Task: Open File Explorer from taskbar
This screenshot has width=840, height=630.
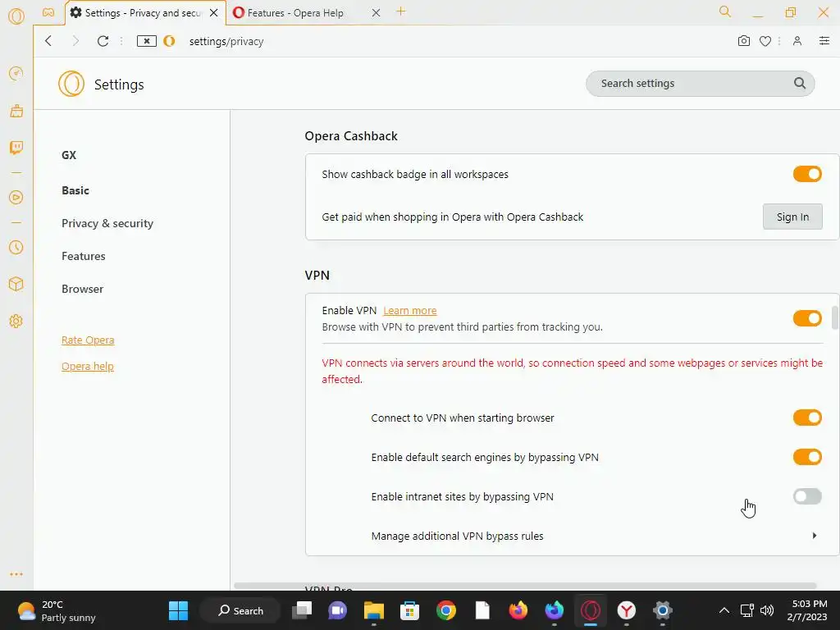Action: click(374, 610)
